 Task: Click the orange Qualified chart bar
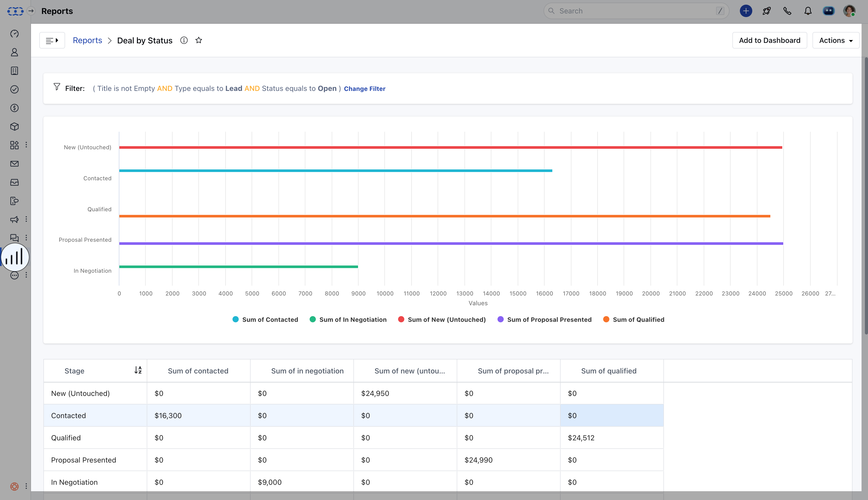(445, 216)
